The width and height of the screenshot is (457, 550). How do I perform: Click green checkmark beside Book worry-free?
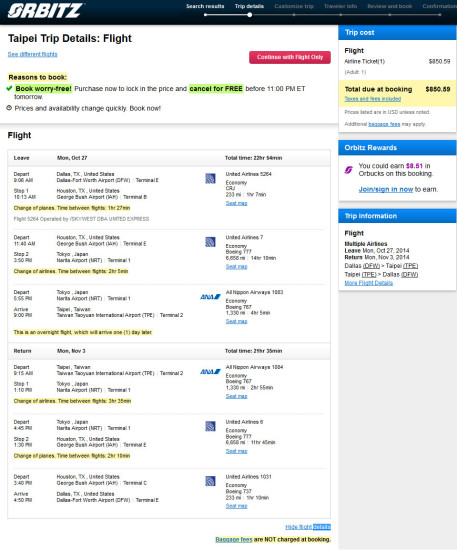tap(9, 88)
